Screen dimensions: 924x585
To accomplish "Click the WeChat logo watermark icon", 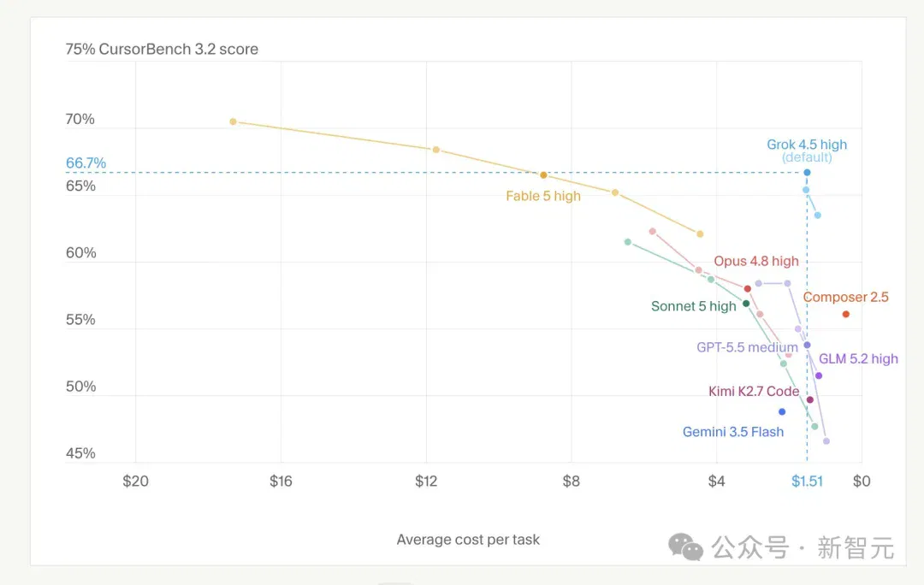I will (x=685, y=547).
